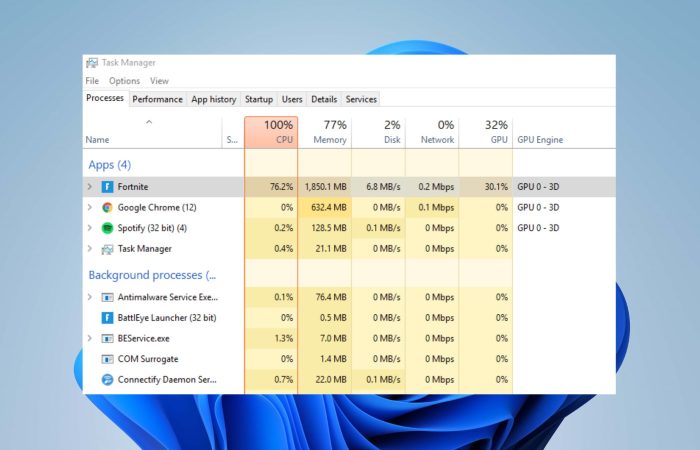
Task: Switch to the App history tab
Action: pos(214,99)
